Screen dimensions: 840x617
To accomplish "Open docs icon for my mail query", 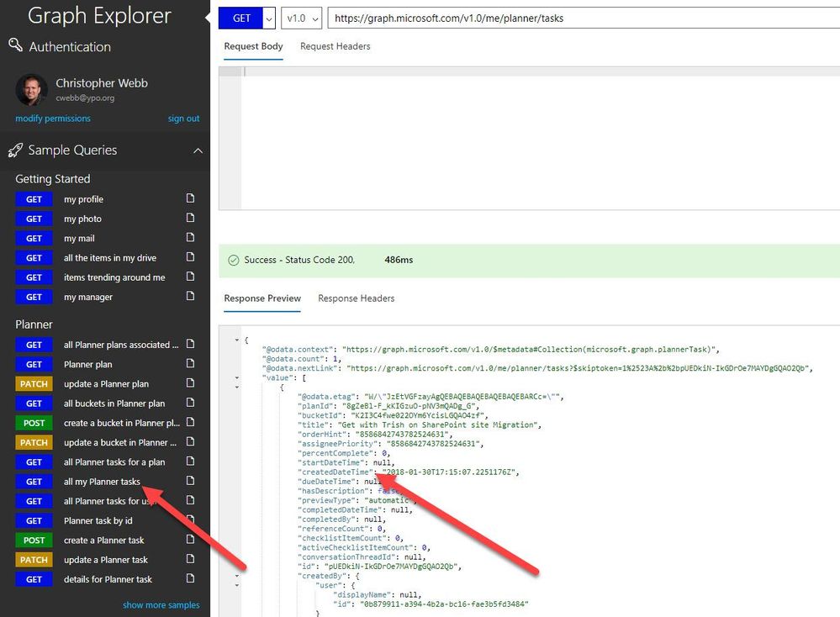I will (x=190, y=237).
